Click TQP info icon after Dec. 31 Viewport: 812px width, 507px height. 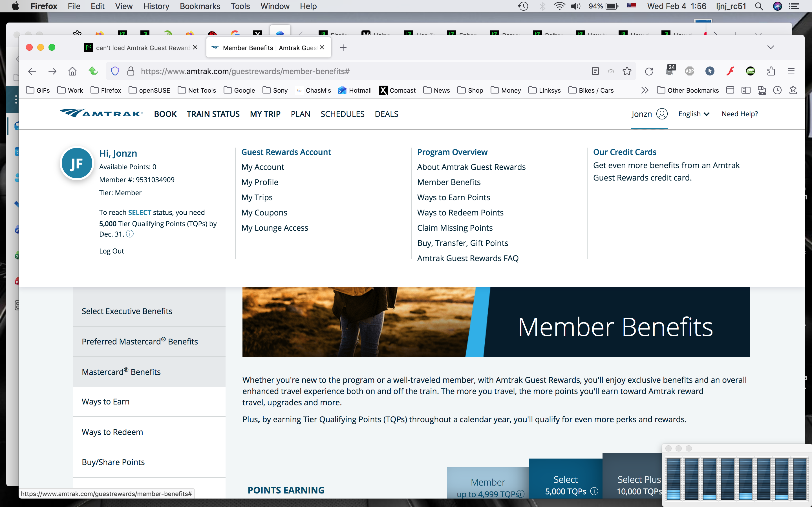(x=130, y=234)
